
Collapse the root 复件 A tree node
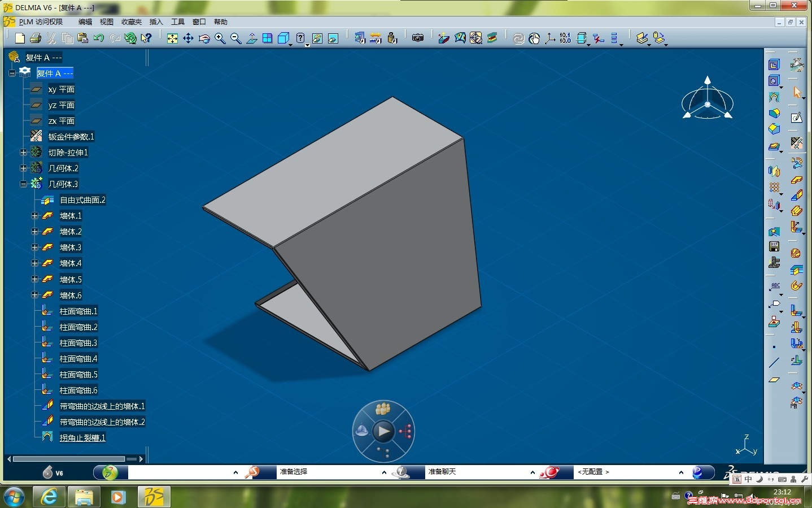pyautogui.click(x=12, y=73)
